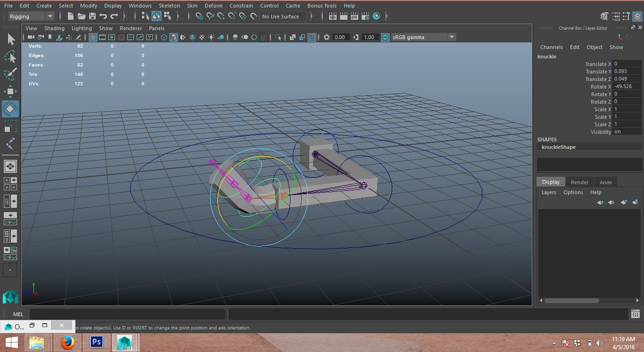Screen dimensions: 644x352
Task: Open the viewport Panels menu
Action: 157,28
